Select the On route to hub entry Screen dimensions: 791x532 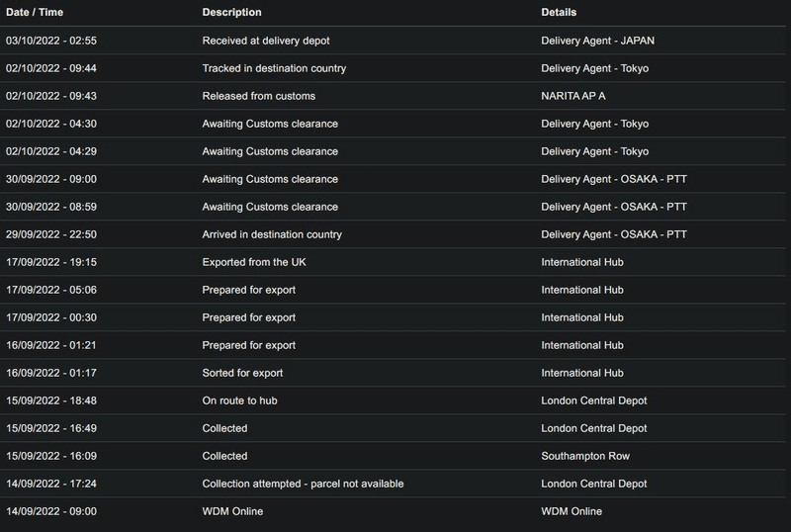tap(239, 400)
